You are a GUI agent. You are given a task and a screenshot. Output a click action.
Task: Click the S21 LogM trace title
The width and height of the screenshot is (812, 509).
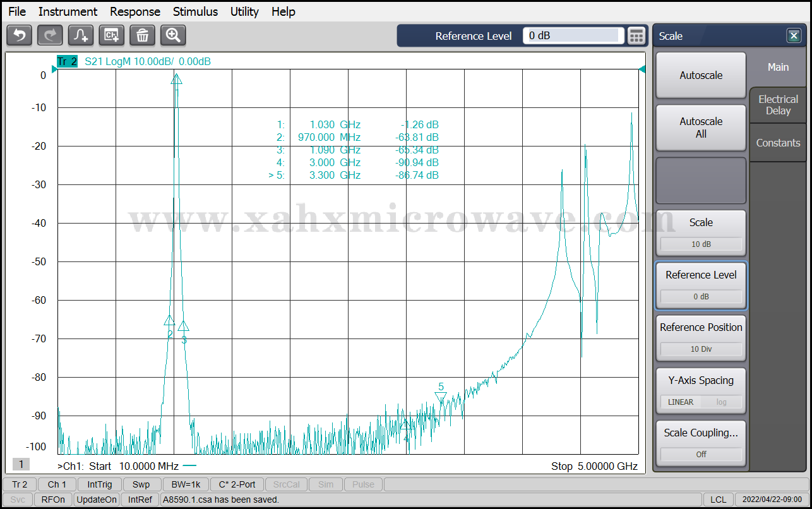coord(148,61)
